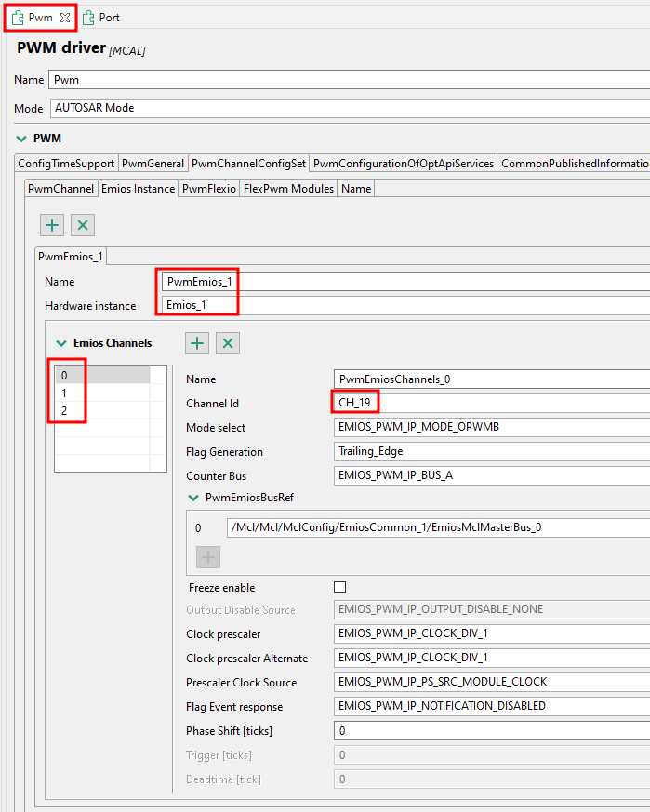
Task: Open the Name sub-tab
Action: click(x=356, y=189)
